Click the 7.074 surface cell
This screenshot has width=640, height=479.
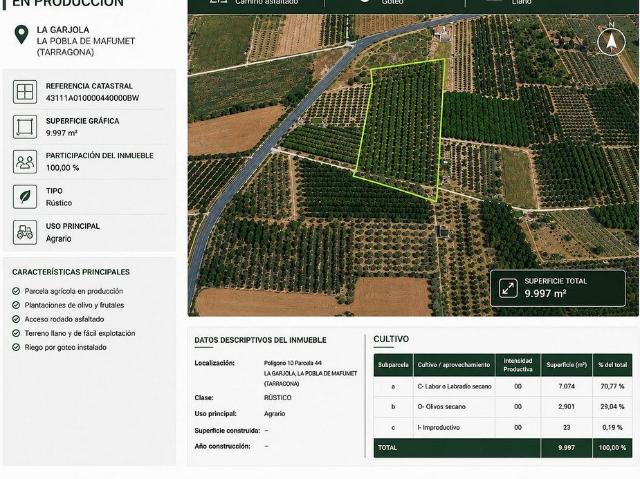click(567, 386)
